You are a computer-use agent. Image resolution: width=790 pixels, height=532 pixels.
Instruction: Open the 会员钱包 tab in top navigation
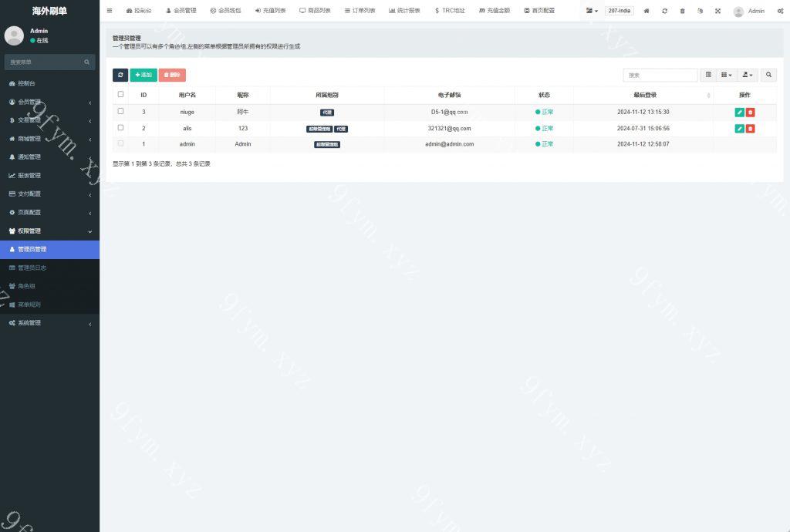coord(226,11)
